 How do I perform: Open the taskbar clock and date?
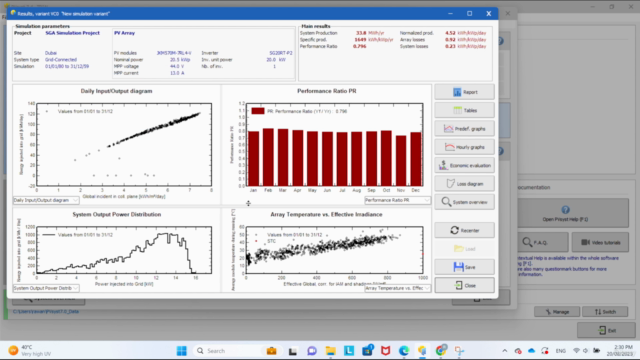(621, 351)
